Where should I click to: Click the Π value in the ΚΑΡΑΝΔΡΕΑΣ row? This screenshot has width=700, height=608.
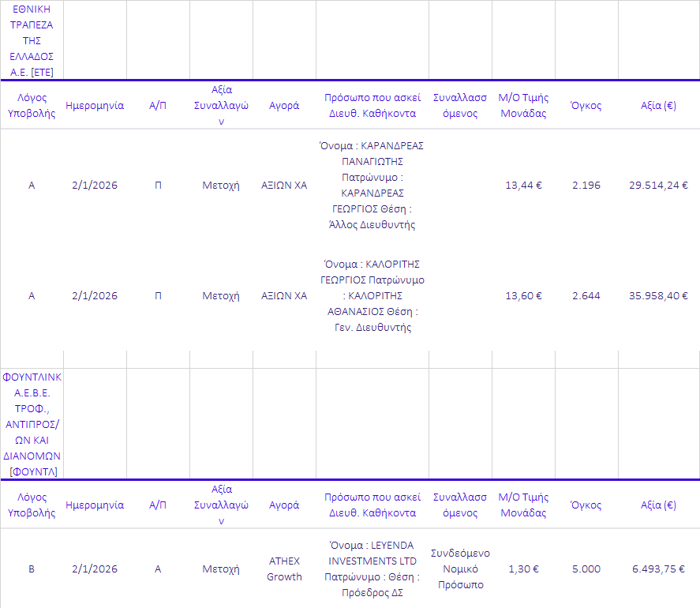pyautogui.click(x=158, y=185)
